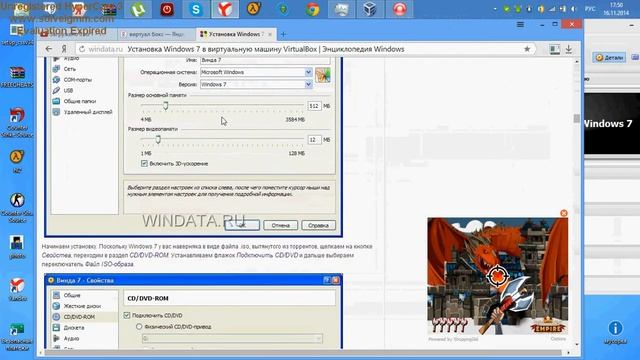This screenshot has width=640, height=360.
Task: Click the Справка button
Action: (x=318, y=225)
